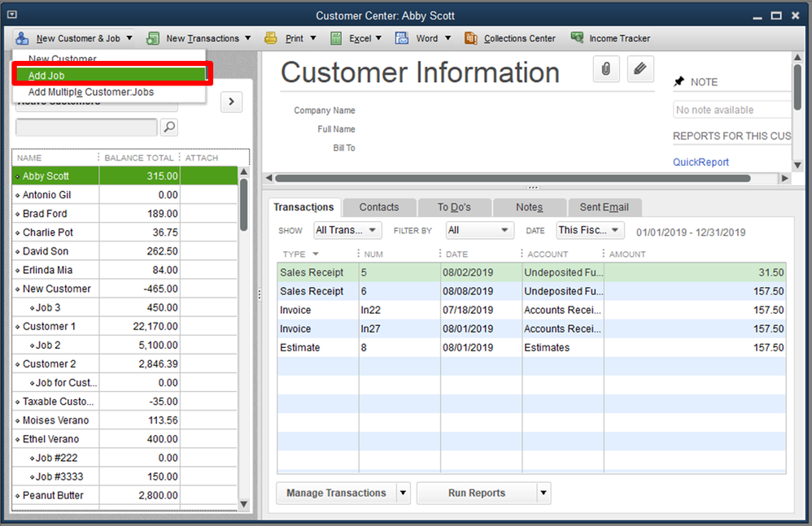Click the Print printer icon

point(270,37)
